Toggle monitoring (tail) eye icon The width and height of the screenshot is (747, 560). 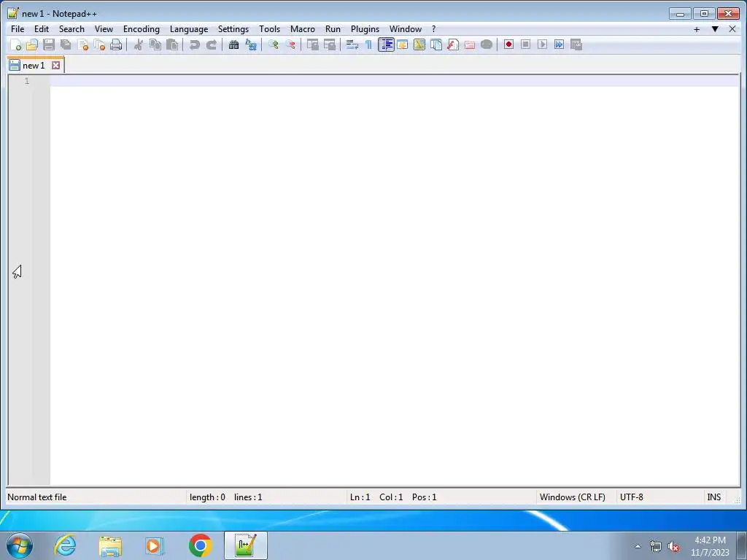click(x=487, y=44)
